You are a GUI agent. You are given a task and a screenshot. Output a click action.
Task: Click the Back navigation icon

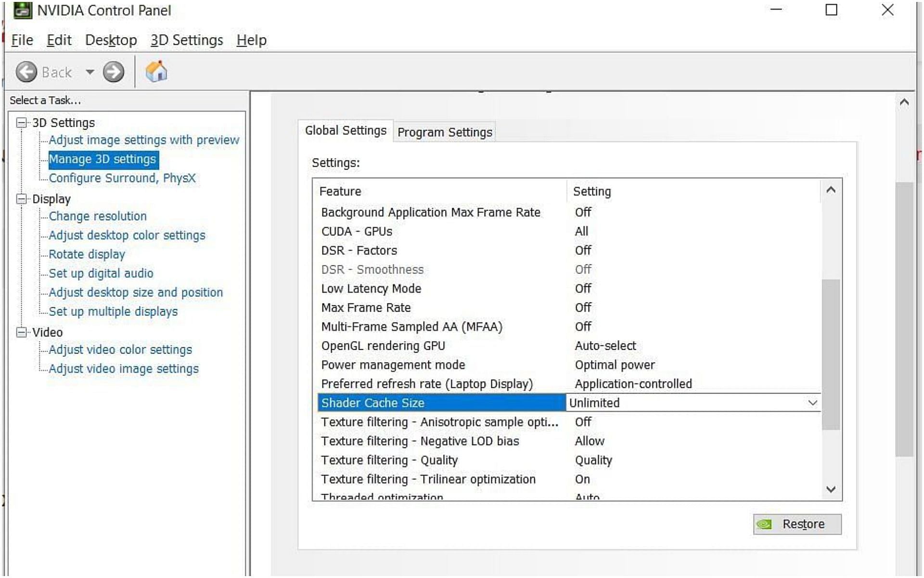[26, 71]
